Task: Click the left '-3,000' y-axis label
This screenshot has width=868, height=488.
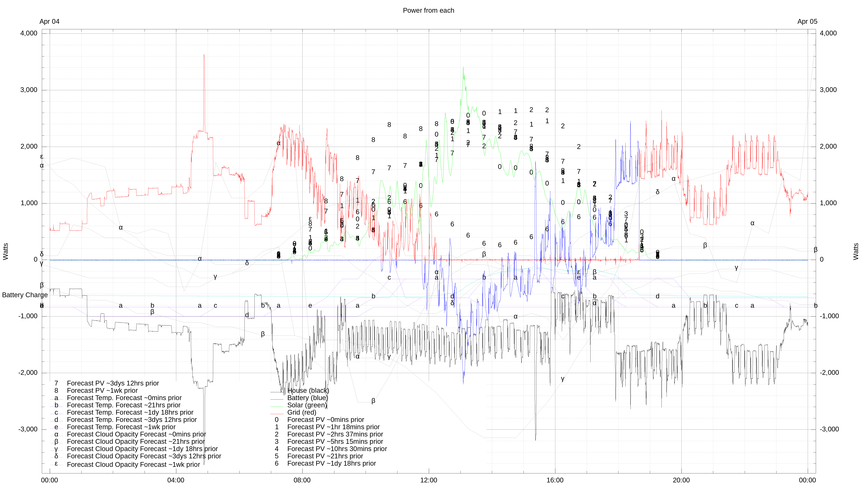Action: tap(28, 429)
